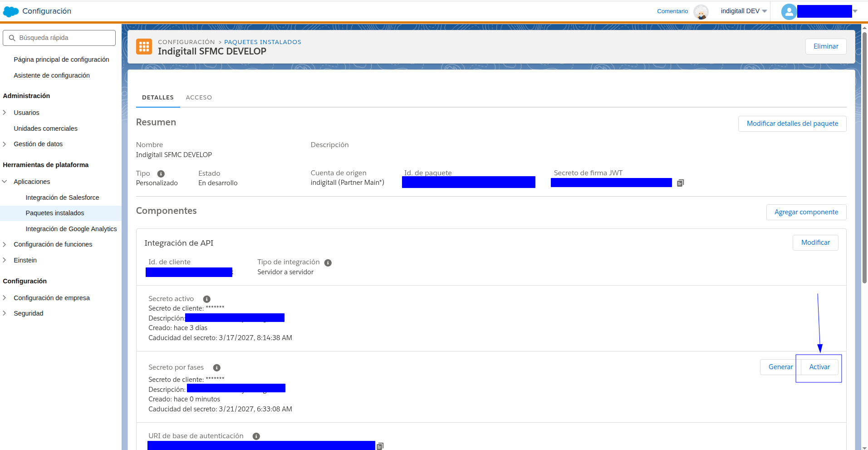Click the user profile avatar icon
Image resolution: width=868 pixels, height=450 pixels.
[x=789, y=12]
